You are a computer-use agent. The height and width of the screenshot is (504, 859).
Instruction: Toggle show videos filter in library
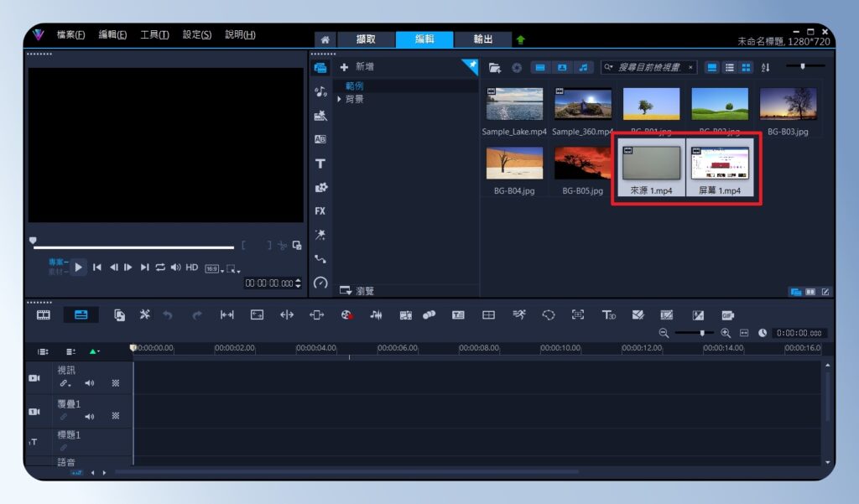click(x=540, y=67)
